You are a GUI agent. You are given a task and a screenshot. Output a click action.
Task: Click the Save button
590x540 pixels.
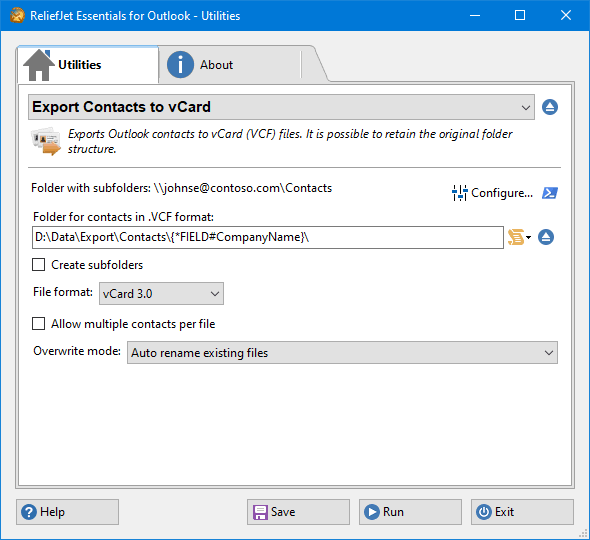pos(298,512)
